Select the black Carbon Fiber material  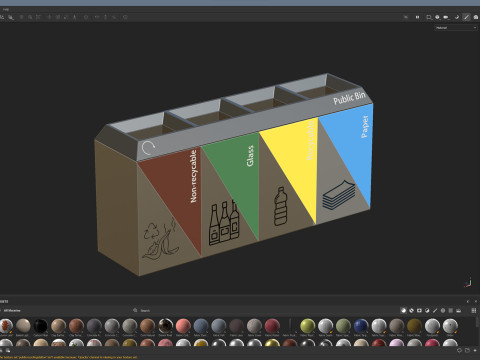41,326
